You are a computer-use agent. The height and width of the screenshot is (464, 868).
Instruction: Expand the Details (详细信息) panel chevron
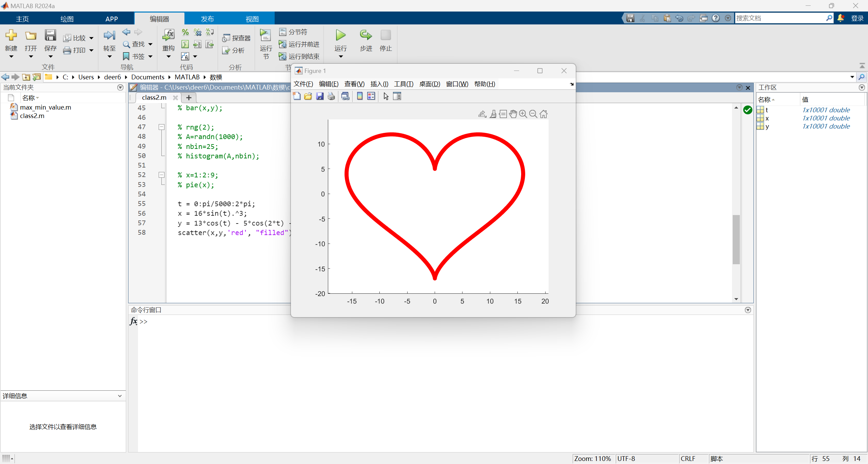pos(120,396)
